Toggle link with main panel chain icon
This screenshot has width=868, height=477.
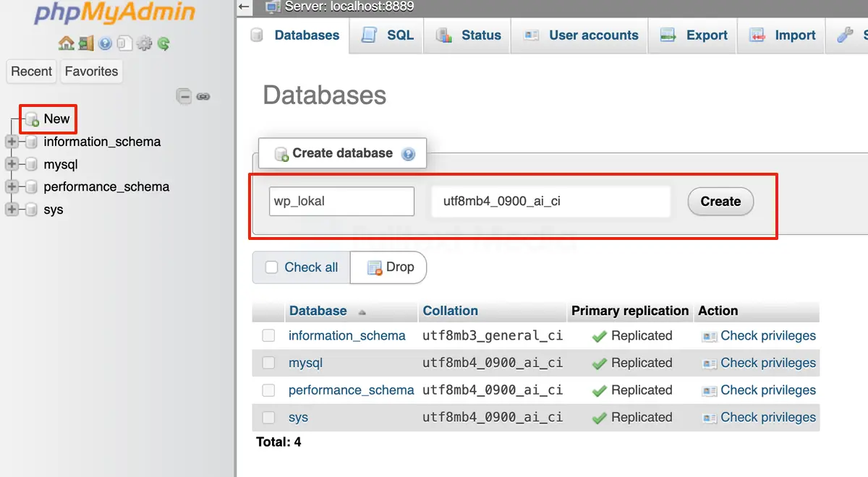point(204,95)
